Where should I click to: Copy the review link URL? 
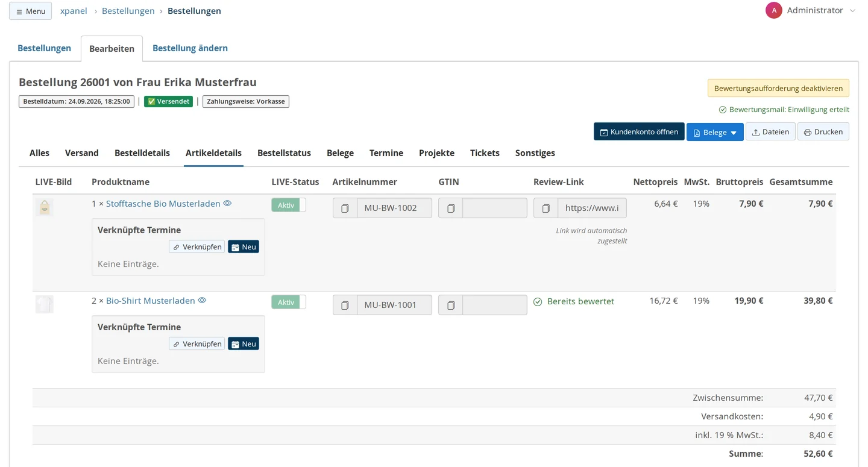click(x=546, y=208)
